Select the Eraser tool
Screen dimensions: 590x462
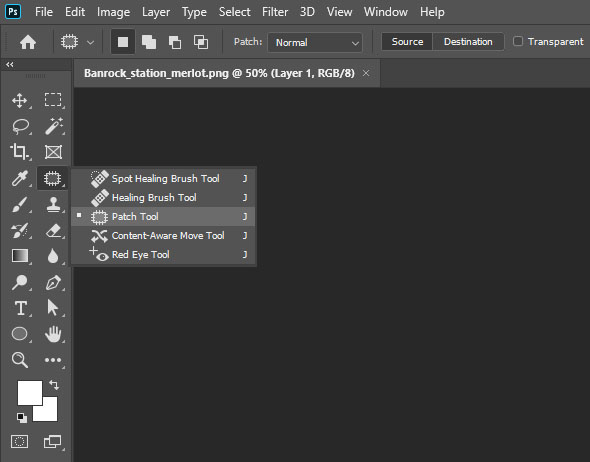(x=53, y=231)
